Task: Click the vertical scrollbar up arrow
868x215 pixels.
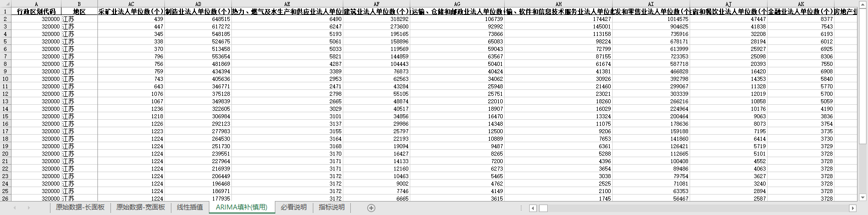Action: [863, 4]
